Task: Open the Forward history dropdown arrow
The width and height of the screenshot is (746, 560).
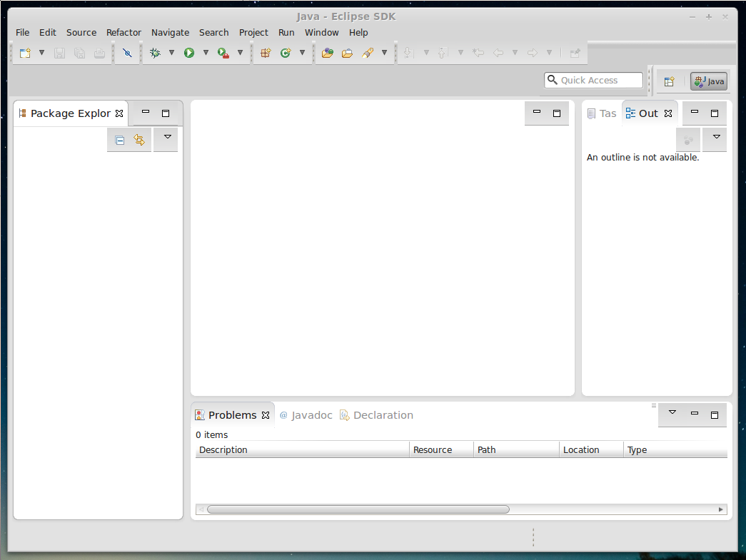Action: coord(550,53)
